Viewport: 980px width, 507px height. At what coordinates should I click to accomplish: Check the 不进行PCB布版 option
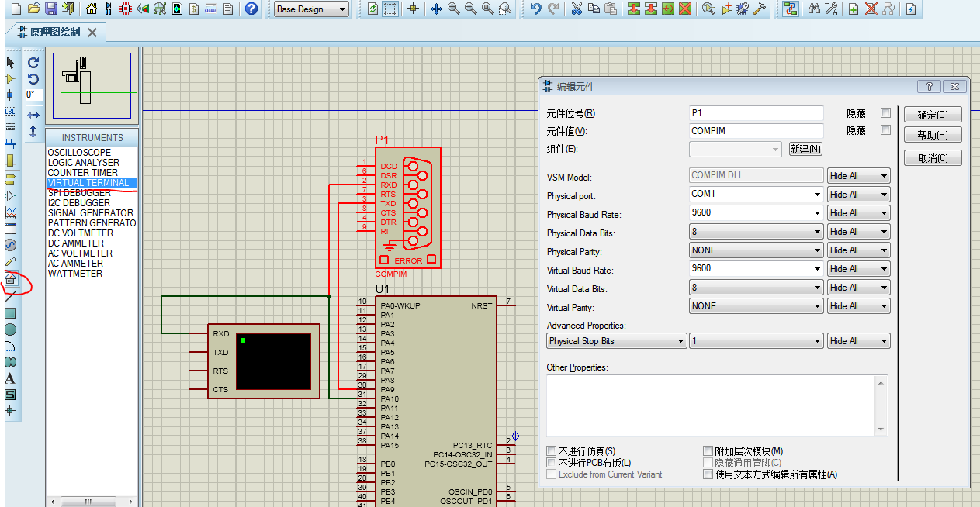(x=552, y=462)
